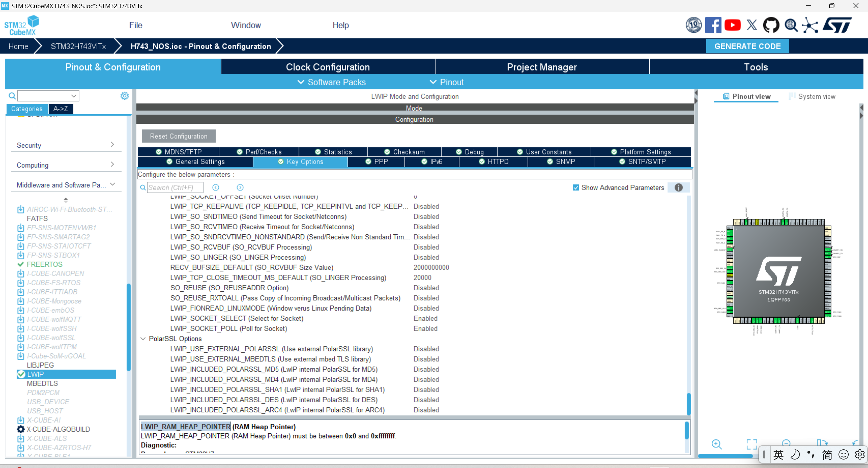The height and width of the screenshot is (468, 868).
Task: Select RECV_BUFSIZE_DEFAULT value 2000000000
Action: [x=431, y=267]
